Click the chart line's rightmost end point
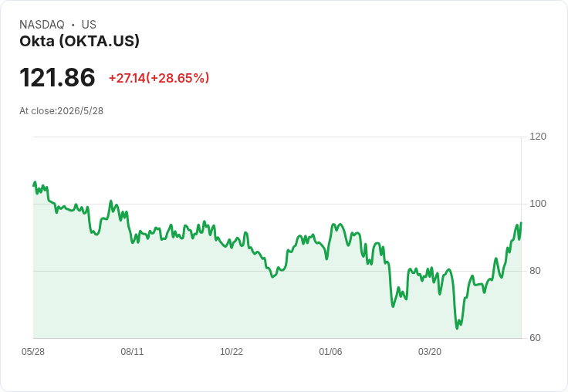This screenshot has height=392, width=568. pos(521,223)
